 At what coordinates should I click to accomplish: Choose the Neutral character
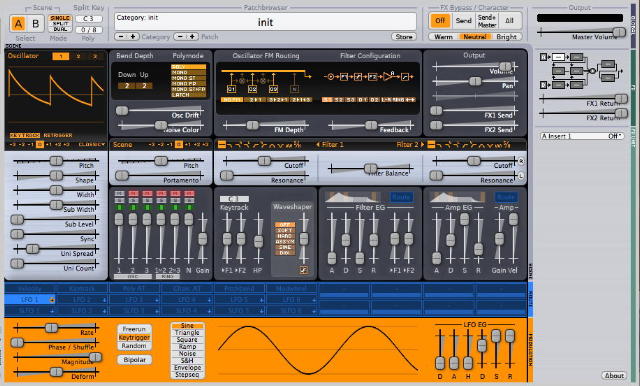click(x=475, y=37)
